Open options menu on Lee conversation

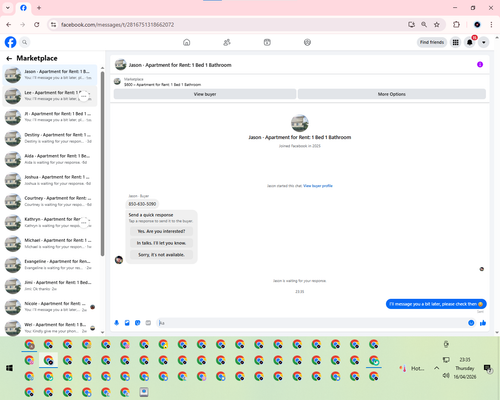83,96
